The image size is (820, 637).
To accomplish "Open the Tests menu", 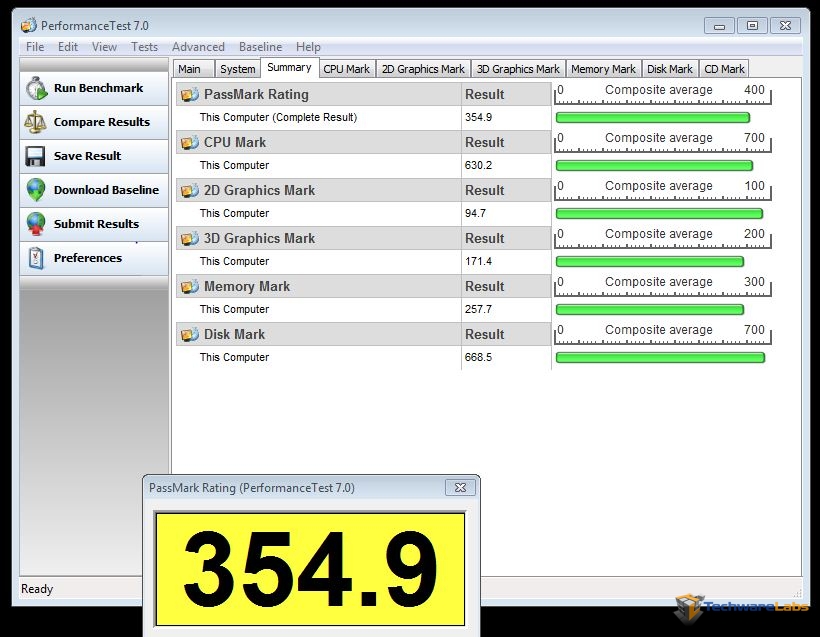I will click(144, 47).
